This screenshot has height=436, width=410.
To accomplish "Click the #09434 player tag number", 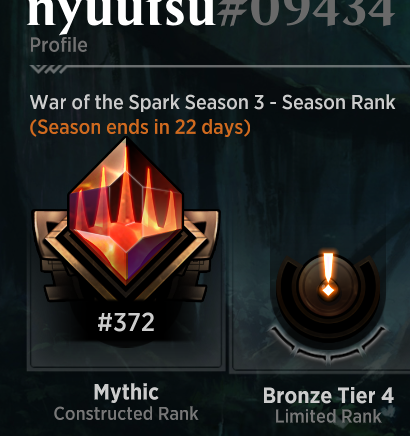I will tap(306, 13).
